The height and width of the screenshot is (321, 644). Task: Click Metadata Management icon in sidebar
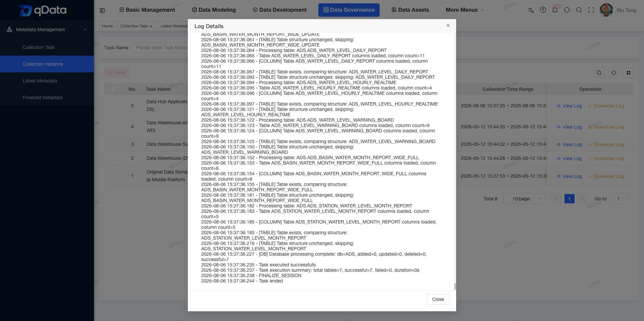[9, 29]
